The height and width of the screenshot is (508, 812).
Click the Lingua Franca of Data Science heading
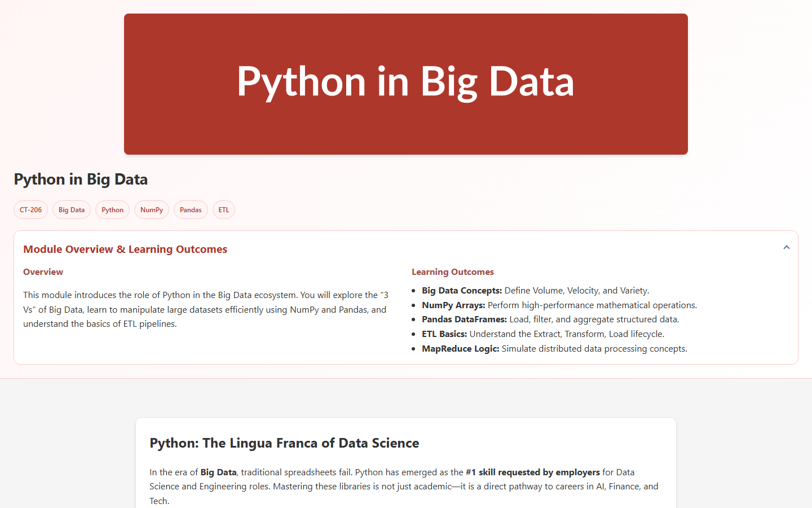point(284,443)
